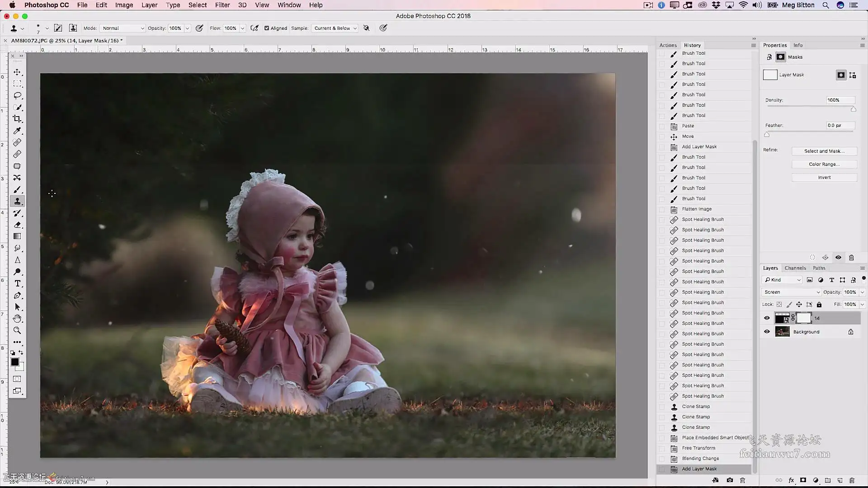Click the Invert button
Viewport: 868px width, 488px height.
tap(824, 177)
